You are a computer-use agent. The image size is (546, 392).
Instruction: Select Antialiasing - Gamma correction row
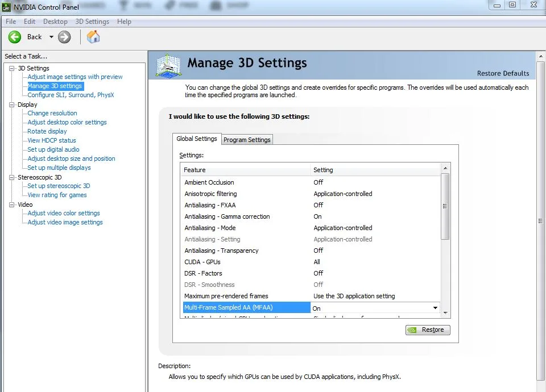tap(311, 216)
